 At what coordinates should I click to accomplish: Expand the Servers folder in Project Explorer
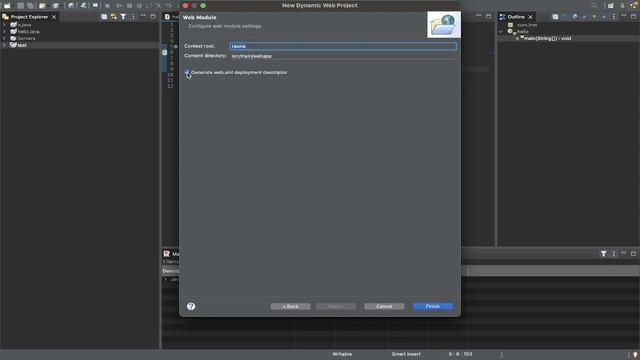[x=4, y=38]
